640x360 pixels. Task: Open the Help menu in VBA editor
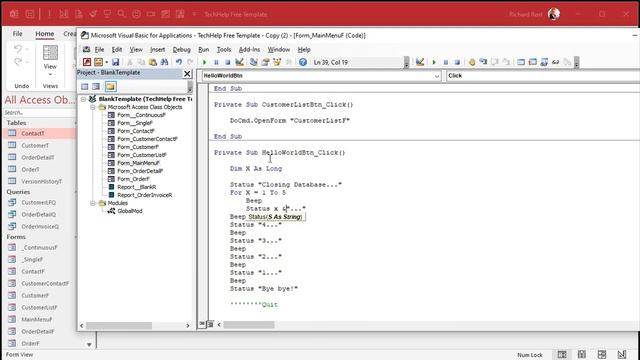point(304,49)
